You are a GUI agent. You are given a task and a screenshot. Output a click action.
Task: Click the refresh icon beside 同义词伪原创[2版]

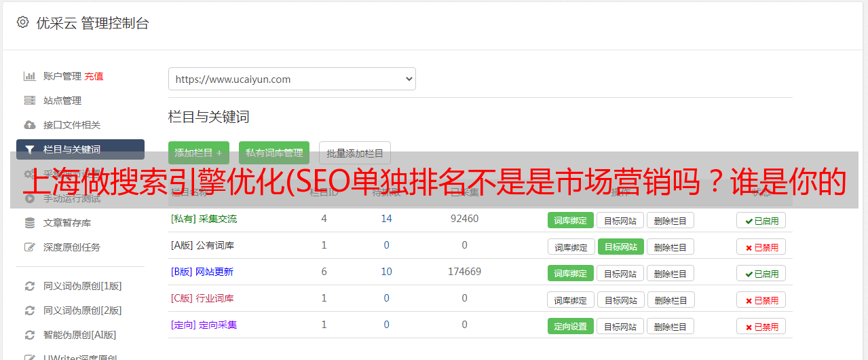tap(30, 310)
